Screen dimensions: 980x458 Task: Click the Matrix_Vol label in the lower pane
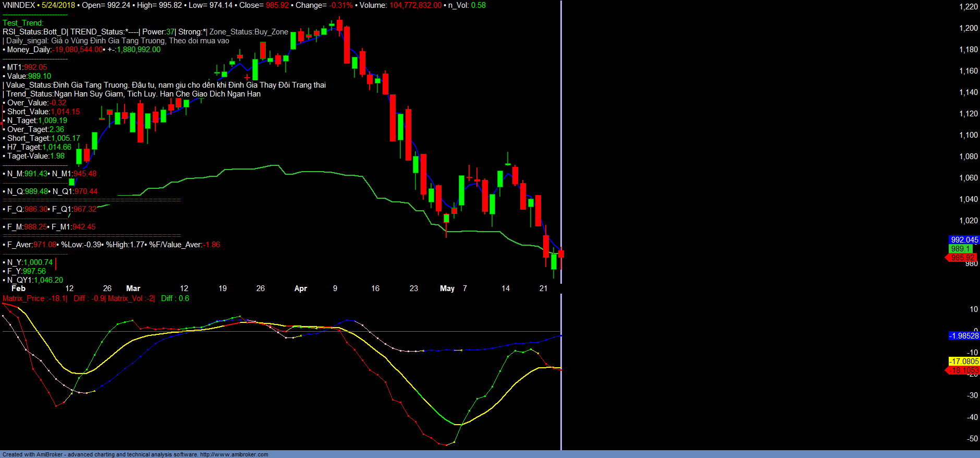(x=125, y=298)
